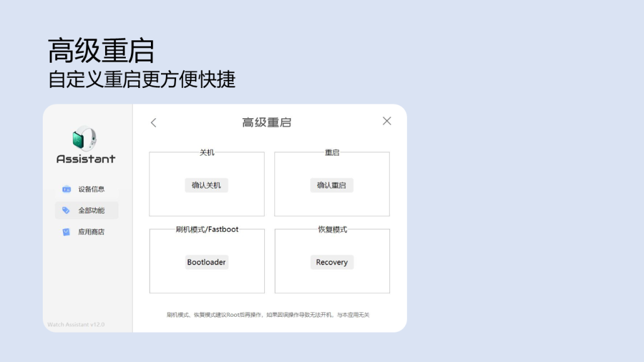This screenshot has width=644, height=362.
Task: Click the 刷机模式/Fastboot group label
Action: point(207,229)
